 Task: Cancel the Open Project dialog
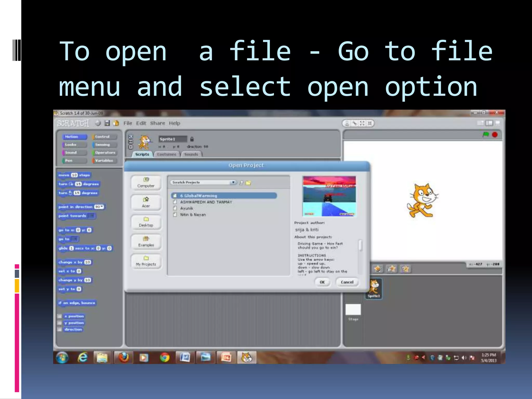347,282
